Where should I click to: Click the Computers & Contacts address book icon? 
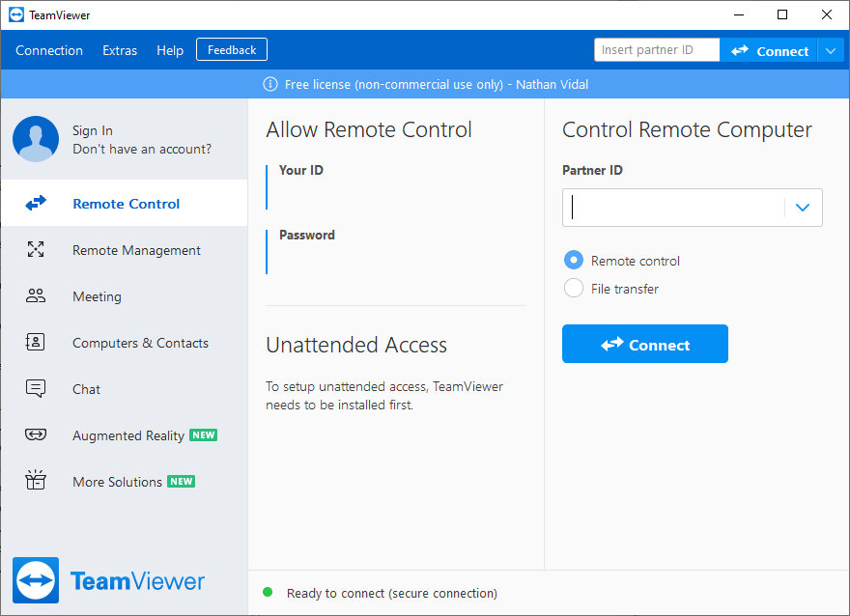(x=36, y=343)
